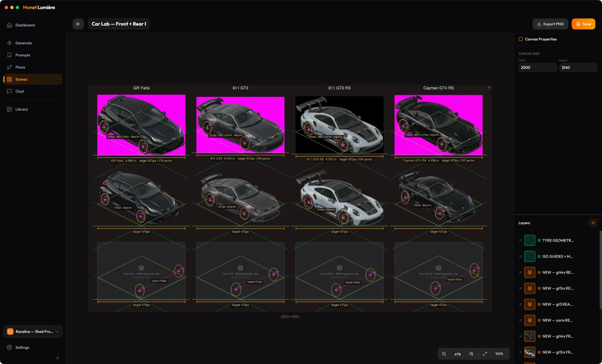Edit the scene title Car Lab field
Viewport: 602px width, 364px height.
click(x=119, y=24)
